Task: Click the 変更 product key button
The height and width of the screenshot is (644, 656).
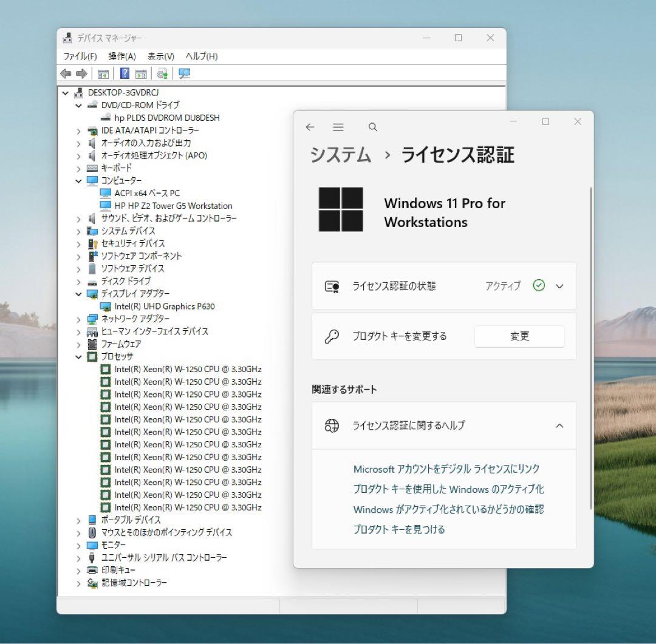Action: pyautogui.click(x=519, y=336)
